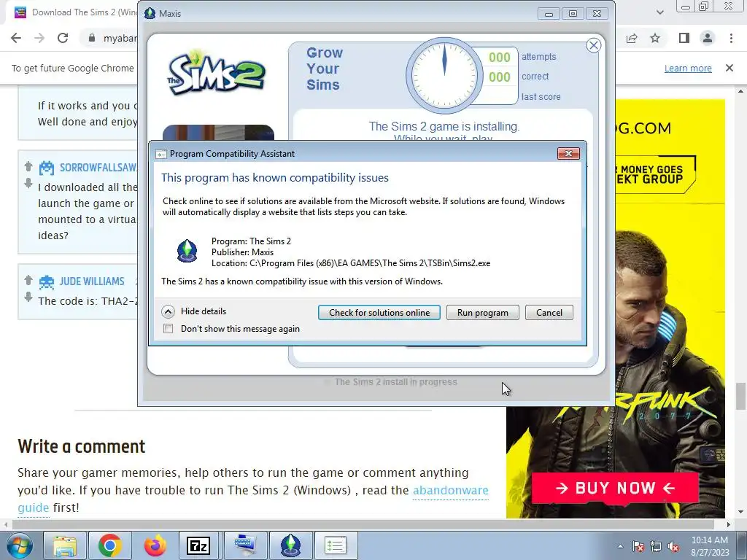Click the address bar lock icon

click(92, 38)
